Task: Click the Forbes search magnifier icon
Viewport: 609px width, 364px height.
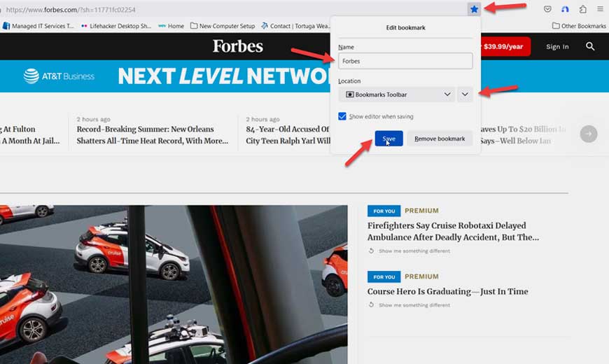Action: point(590,47)
